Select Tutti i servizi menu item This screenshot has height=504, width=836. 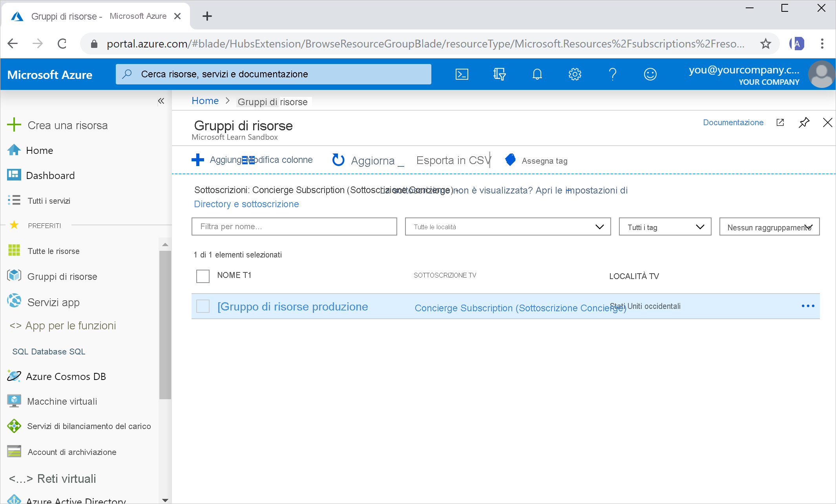pyautogui.click(x=49, y=201)
